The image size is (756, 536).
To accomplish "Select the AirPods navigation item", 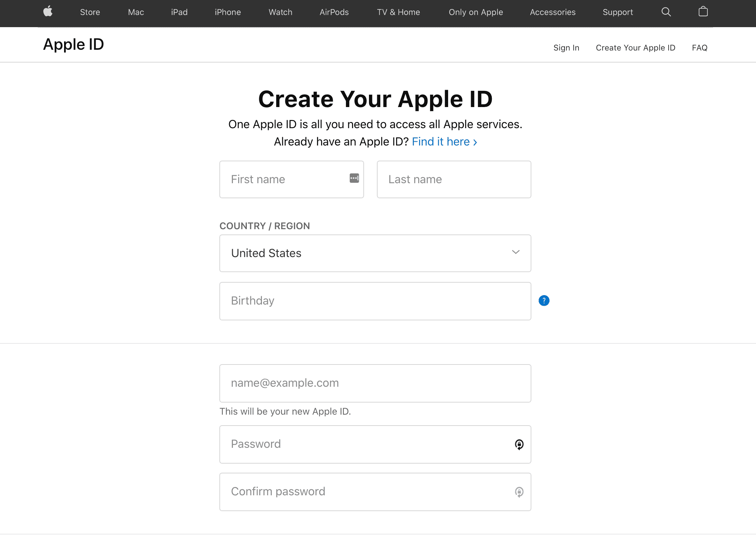I will (334, 12).
